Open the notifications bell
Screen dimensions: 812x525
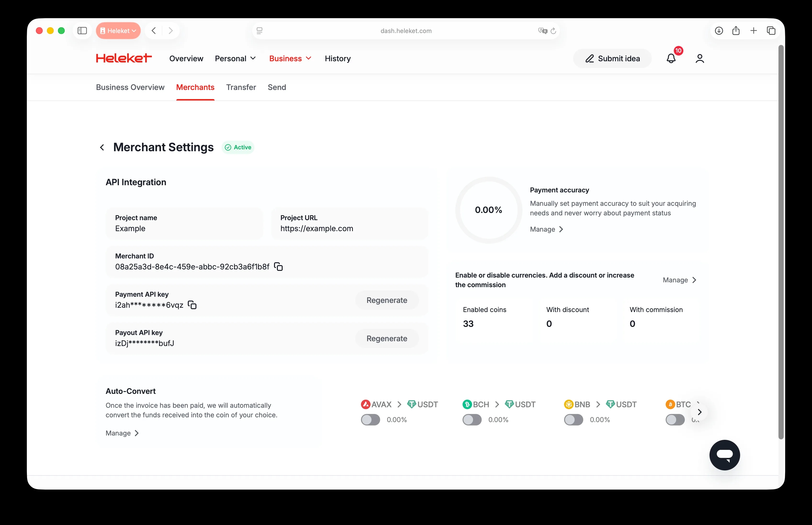tap(671, 59)
